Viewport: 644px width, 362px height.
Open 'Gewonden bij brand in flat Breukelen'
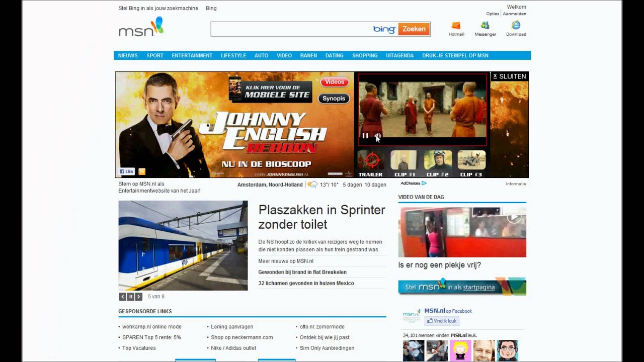click(x=302, y=272)
